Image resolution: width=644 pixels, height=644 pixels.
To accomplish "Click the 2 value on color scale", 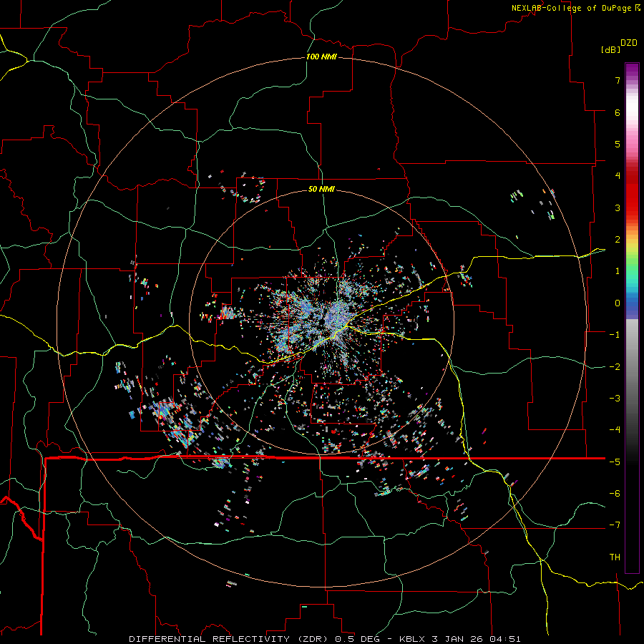I will (x=618, y=240).
